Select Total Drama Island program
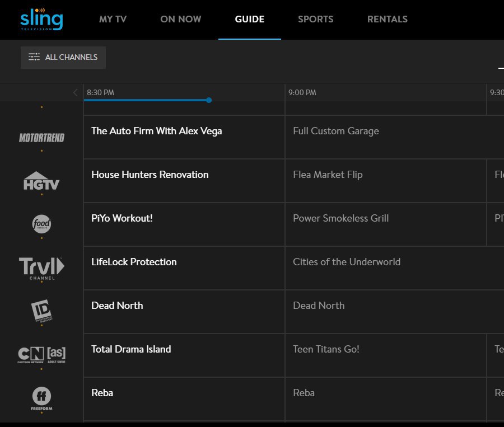The height and width of the screenshot is (427, 504). (x=131, y=349)
